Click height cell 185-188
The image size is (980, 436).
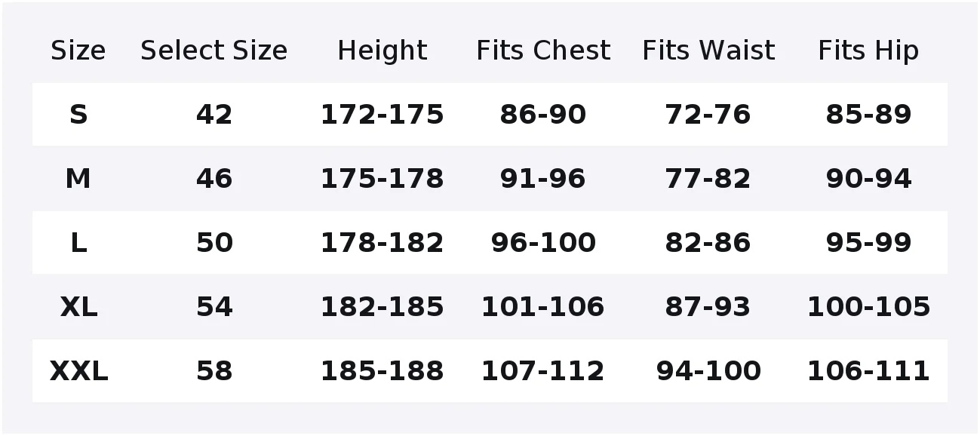tap(382, 371)
